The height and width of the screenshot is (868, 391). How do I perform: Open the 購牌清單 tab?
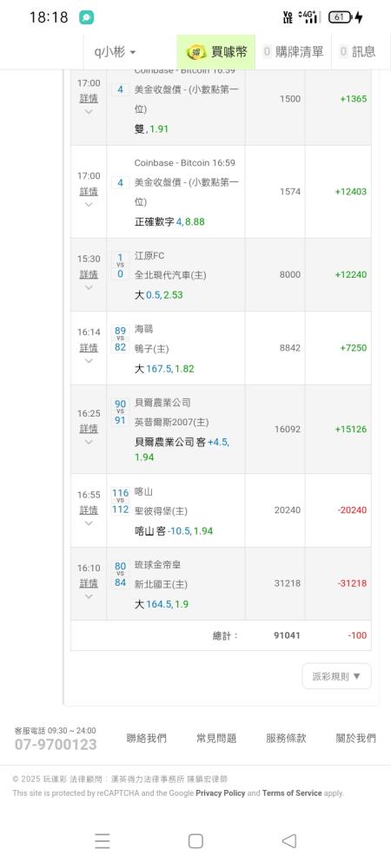[x=294, y=52]
